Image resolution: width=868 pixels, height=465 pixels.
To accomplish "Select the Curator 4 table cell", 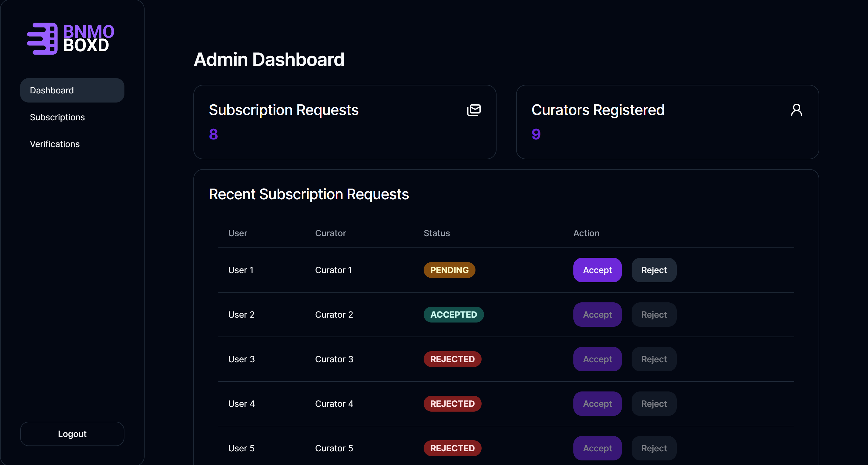I will pos(334,404).
